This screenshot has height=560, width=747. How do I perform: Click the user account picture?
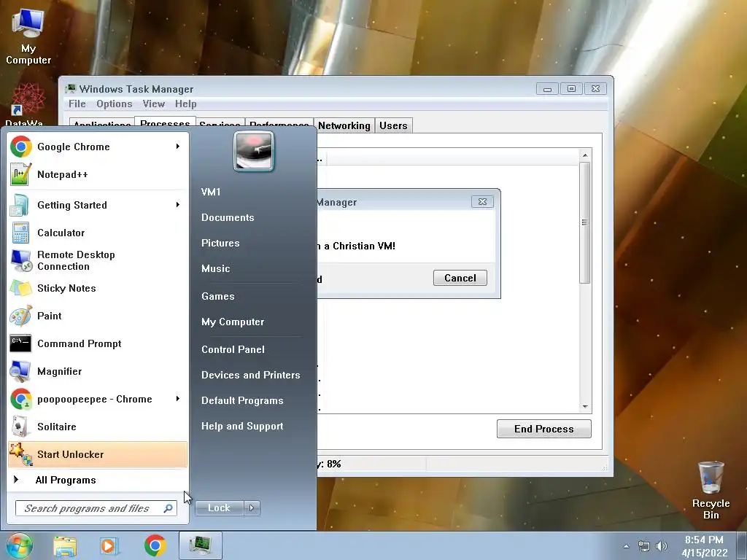point(253,151)
